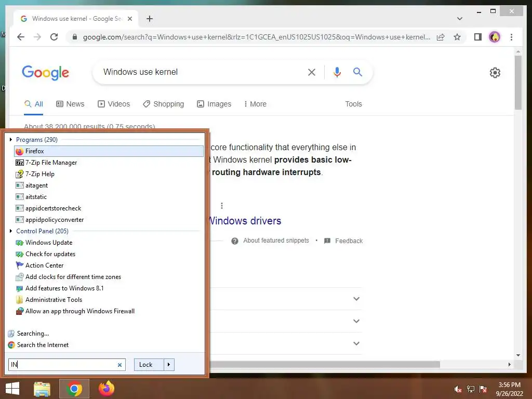Screen dimensions: 532x399
Task: Click the Lock button
Action: tap(149, 365)
